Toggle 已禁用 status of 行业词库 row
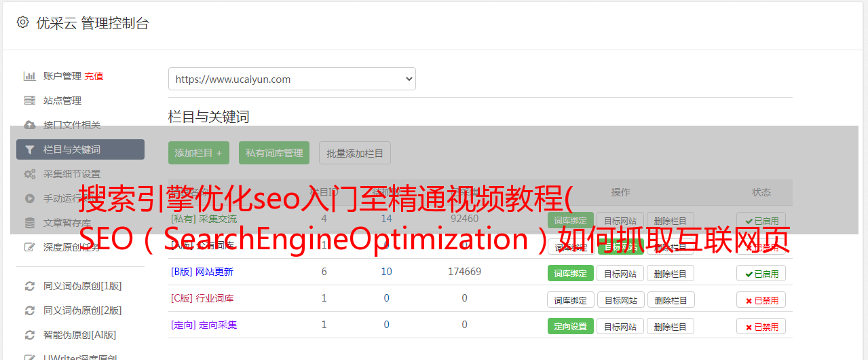Viewport: 868px width, 360px height. pyautogui.click(x=761, y=300)
